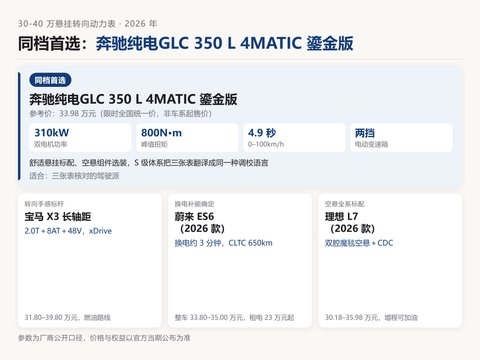
Task: Click the '4.9 秒' acceleration value
Action: [262, 133]
